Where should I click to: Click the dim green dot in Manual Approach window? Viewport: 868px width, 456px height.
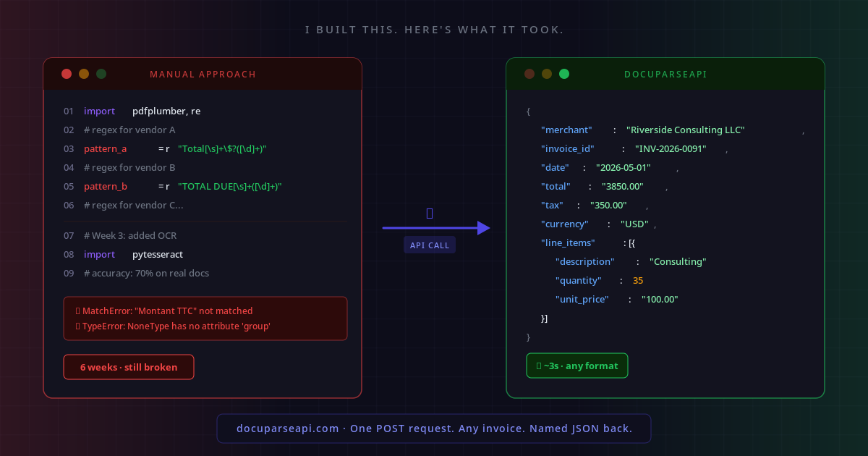point(101,74)
